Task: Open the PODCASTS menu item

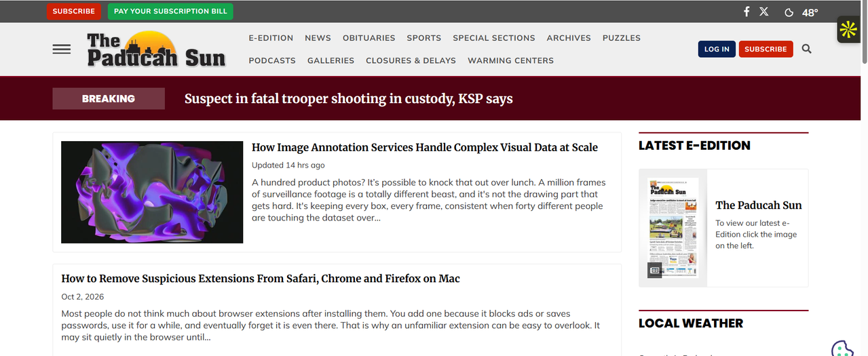Action: (272, 60)
